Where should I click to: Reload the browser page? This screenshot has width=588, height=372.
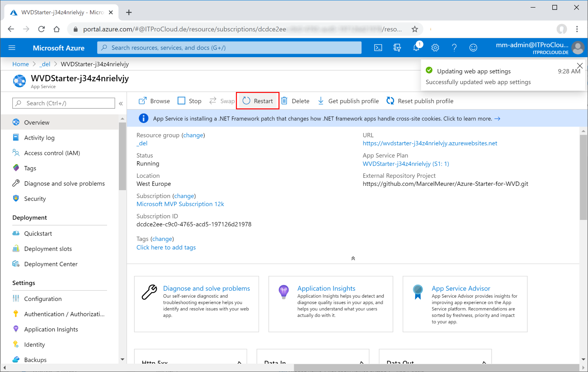pos(41,29)
